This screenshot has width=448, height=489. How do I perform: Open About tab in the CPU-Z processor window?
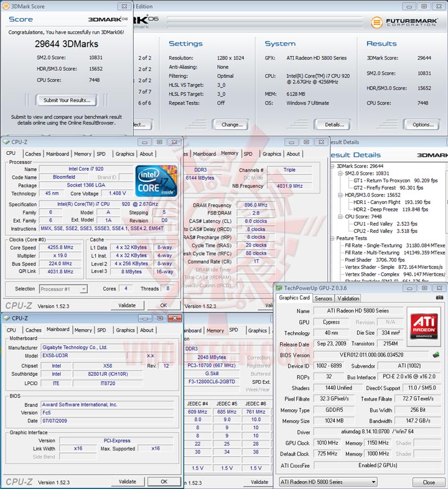(x=146, y=154)
